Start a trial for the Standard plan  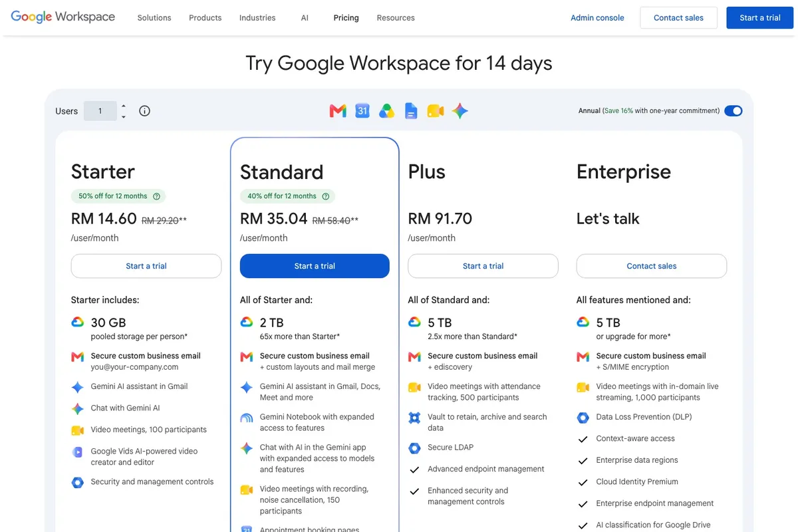click(x=315, y=266)
